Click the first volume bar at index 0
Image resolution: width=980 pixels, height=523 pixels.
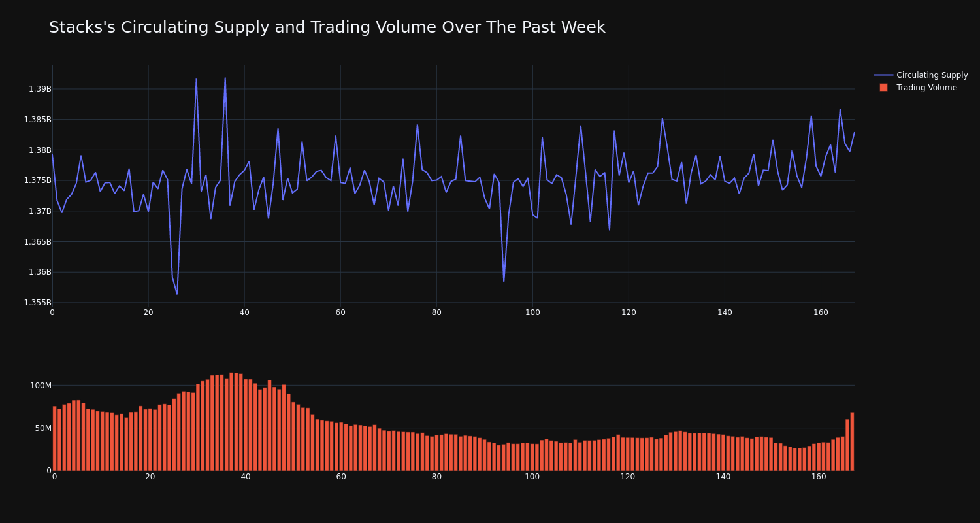click(54, 439)
